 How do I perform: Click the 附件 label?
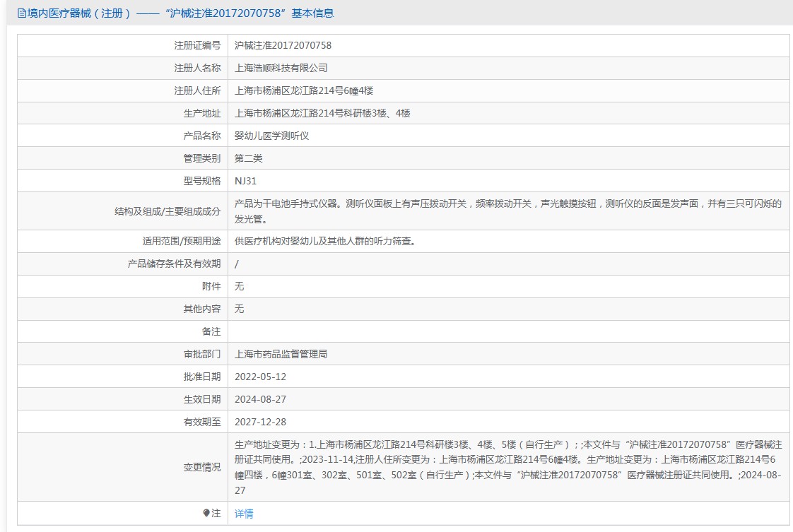click(211, 286)
